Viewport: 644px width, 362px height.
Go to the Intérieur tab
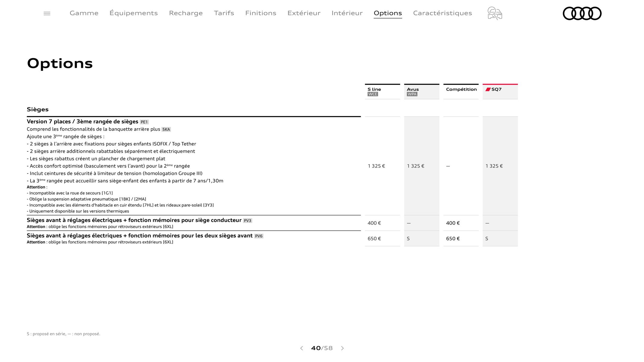(347, 13)
